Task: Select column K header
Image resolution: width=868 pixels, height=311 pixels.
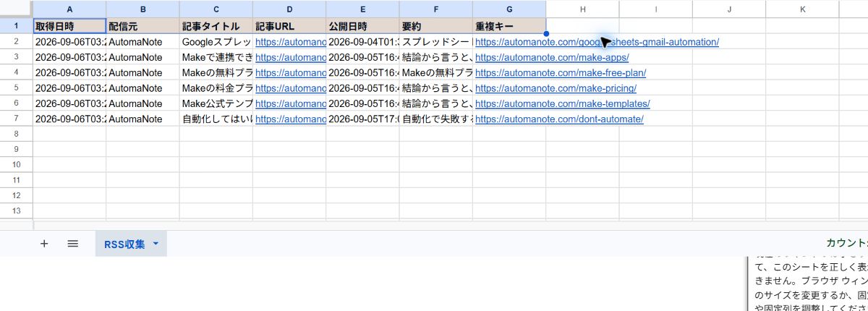Action: (x=802, y=9)
